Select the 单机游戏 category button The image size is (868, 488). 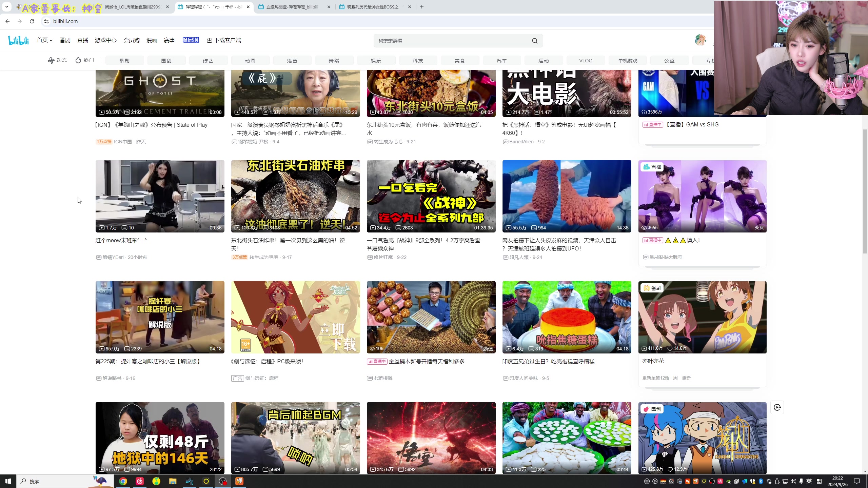tap(628, 61)
